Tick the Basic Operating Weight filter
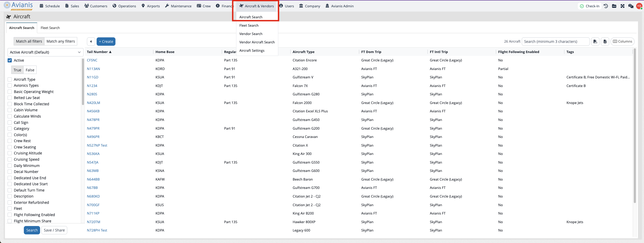The image size is (644, 243). pos(10,92)
